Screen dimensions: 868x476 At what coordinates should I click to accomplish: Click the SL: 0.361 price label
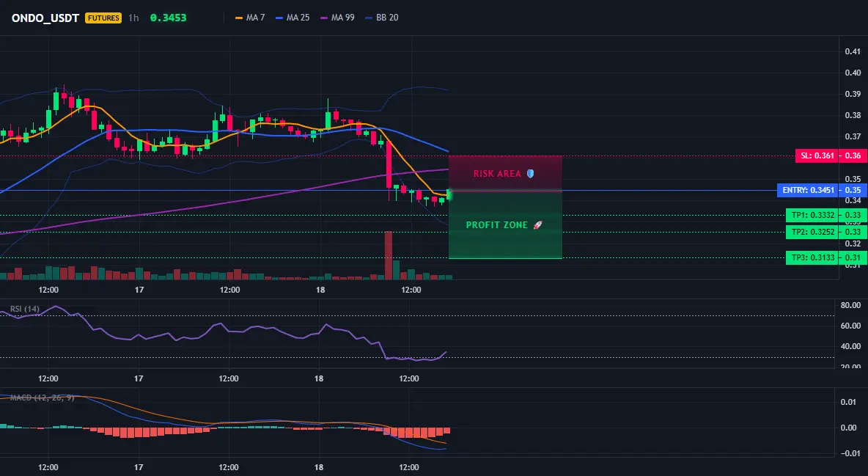pyautogui.click(x=817, y=155)
